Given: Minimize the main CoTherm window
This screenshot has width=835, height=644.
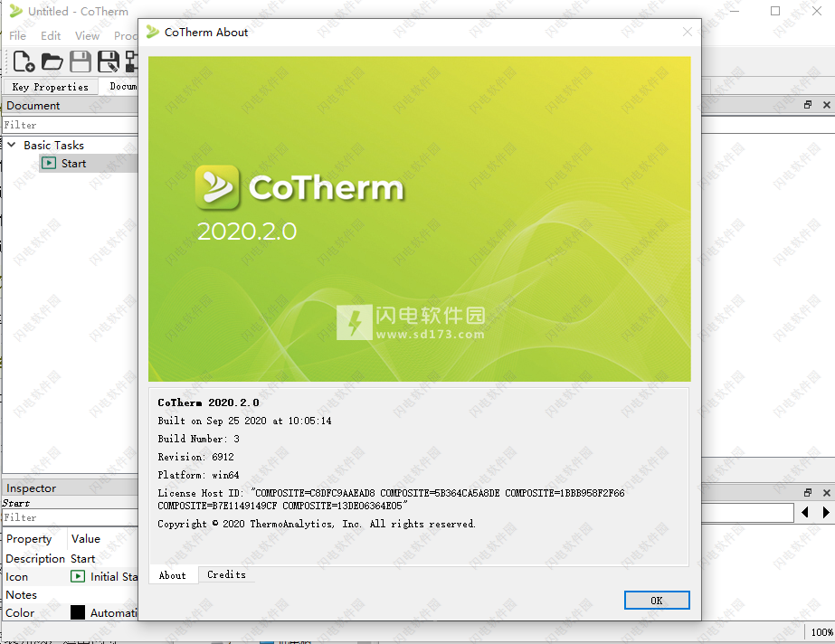Looking at the screenshot, I should (735, 11).
